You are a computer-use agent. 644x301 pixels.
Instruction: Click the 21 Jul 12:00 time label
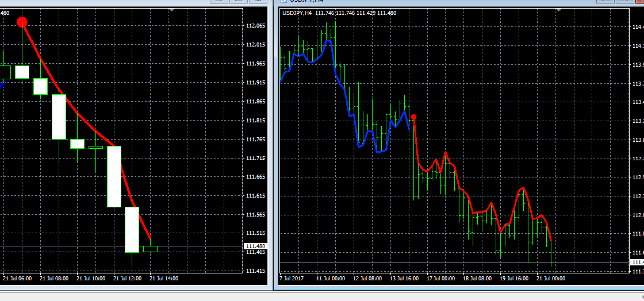click(x=127, y=279)
